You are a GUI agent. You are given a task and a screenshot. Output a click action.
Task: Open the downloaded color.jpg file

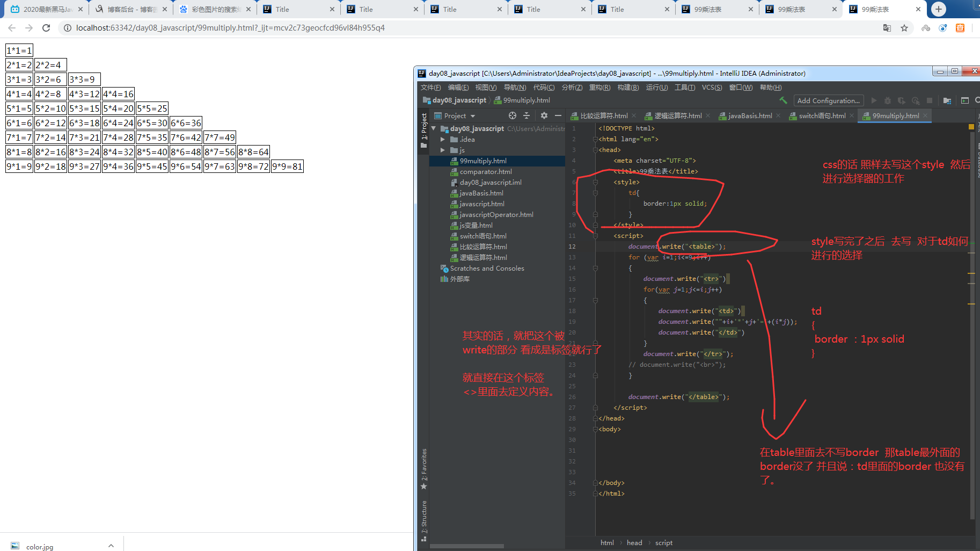pyautogui.click(x=40, y=547)
